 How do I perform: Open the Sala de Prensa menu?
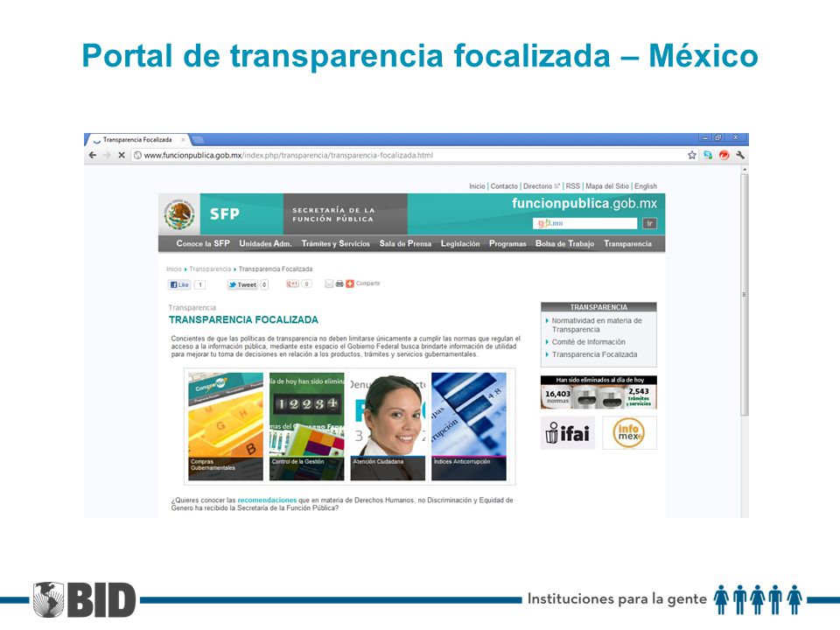[405, 244]
